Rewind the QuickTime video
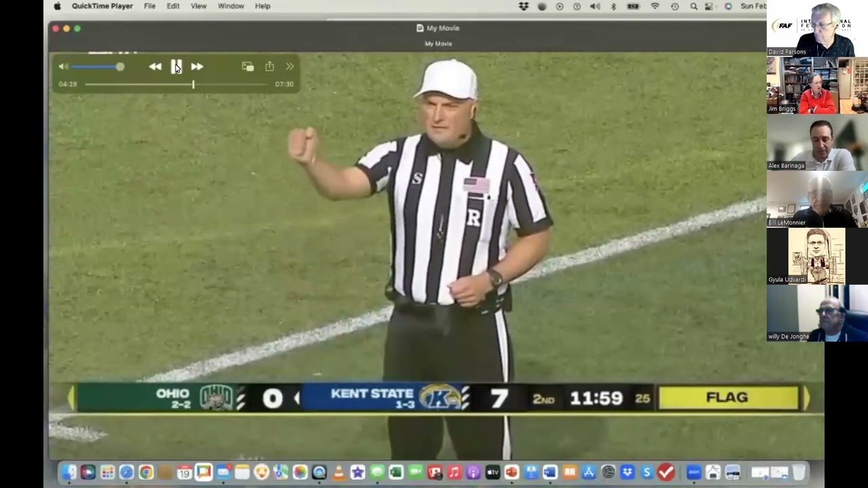Screen dimensions: 868x488 pos(155,66)
